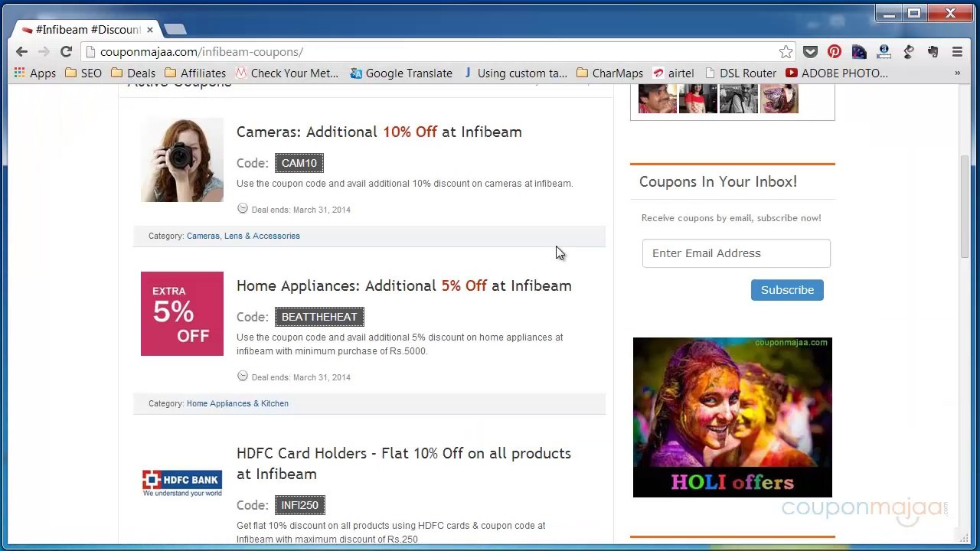Image resolution: width=980 pixels, height=551 pixels.
Task: Close the #Infibeam #Discount tab
Action: [150, 30]
